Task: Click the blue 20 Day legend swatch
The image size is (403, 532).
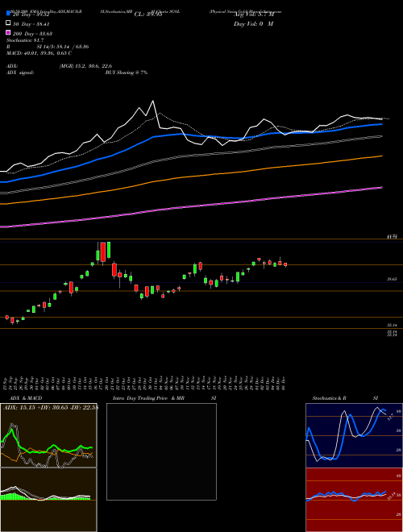Action: pyautogui.click(x=8, y=13)
